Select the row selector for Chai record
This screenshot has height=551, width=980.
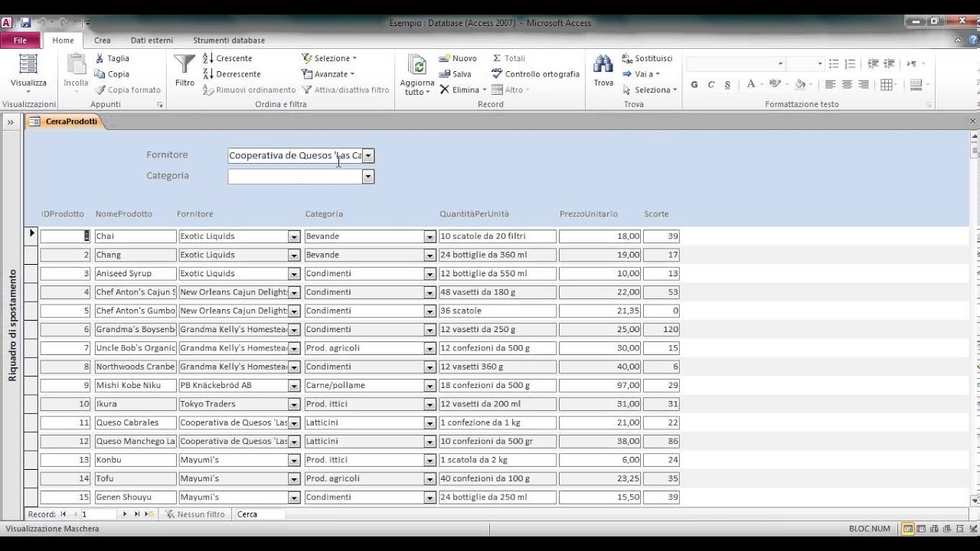pyautogui.click(x=31, y=236)
